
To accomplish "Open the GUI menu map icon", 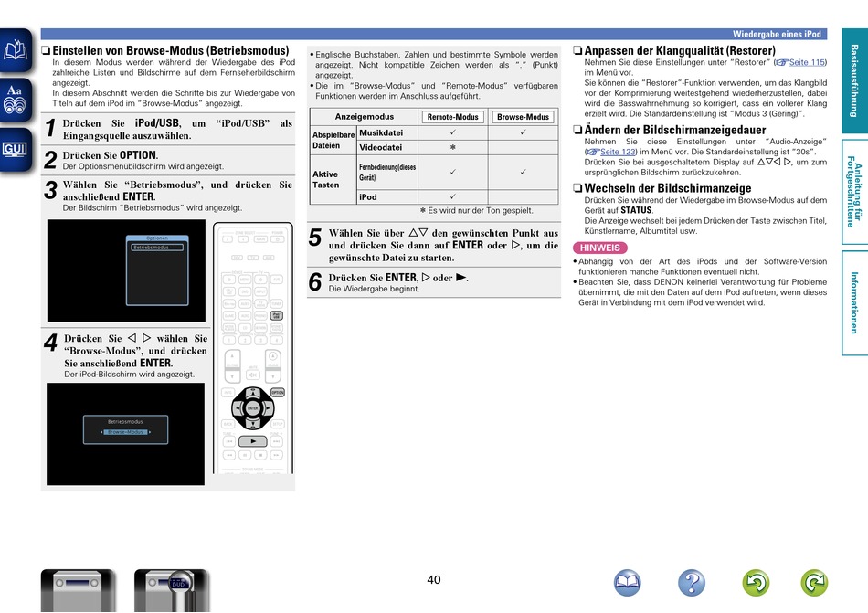I will click(x=16, y=149).
